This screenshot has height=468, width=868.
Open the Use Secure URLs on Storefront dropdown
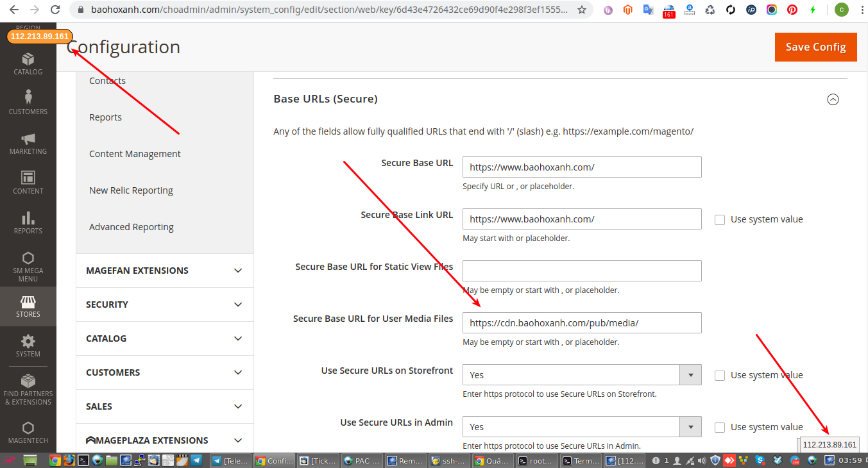[582, 375]
